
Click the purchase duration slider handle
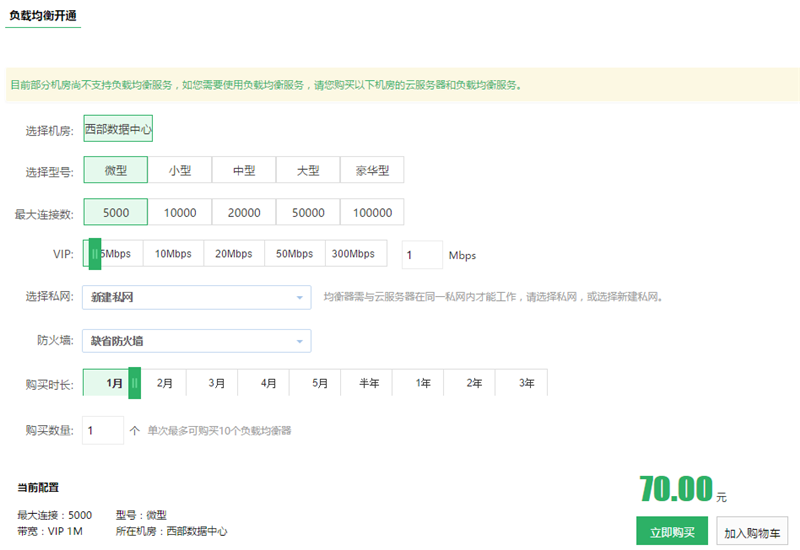(x=135, y=383)
